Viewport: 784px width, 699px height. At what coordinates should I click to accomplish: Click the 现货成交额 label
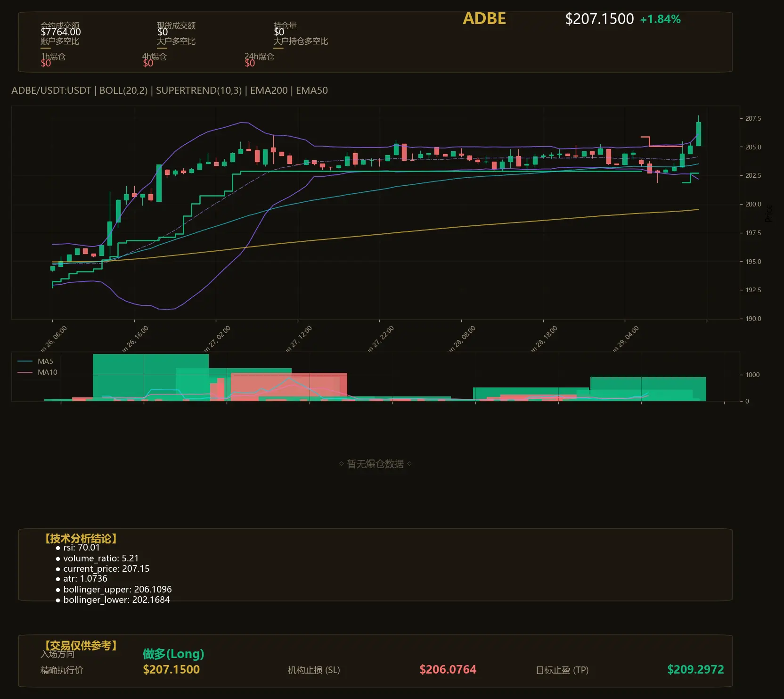pyautogui.click(x=176, y=25)
